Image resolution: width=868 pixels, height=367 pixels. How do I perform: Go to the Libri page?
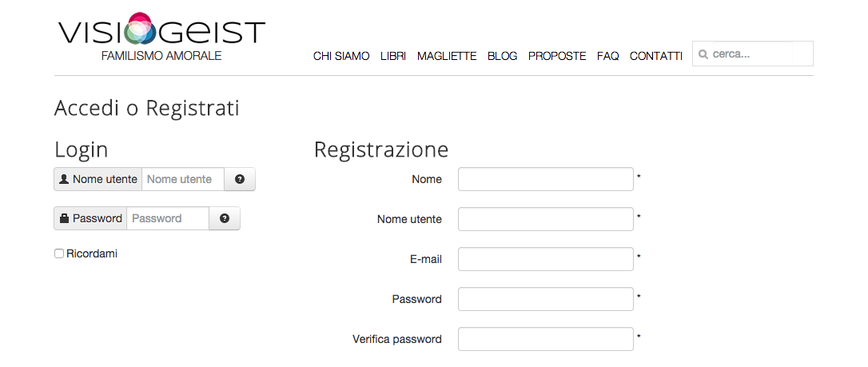pos(393,56)
